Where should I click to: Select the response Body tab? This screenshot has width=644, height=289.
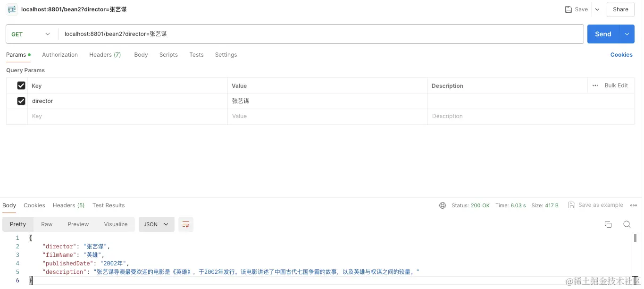coord(9,205)
